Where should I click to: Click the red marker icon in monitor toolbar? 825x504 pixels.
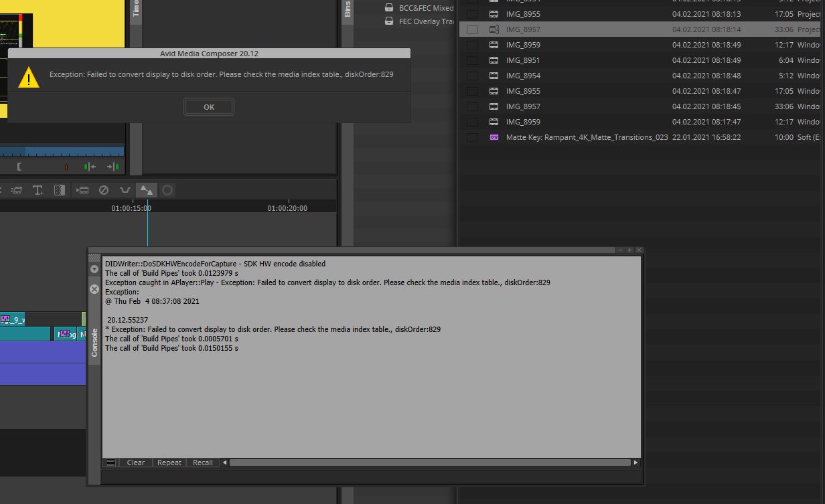pos(66,167)
